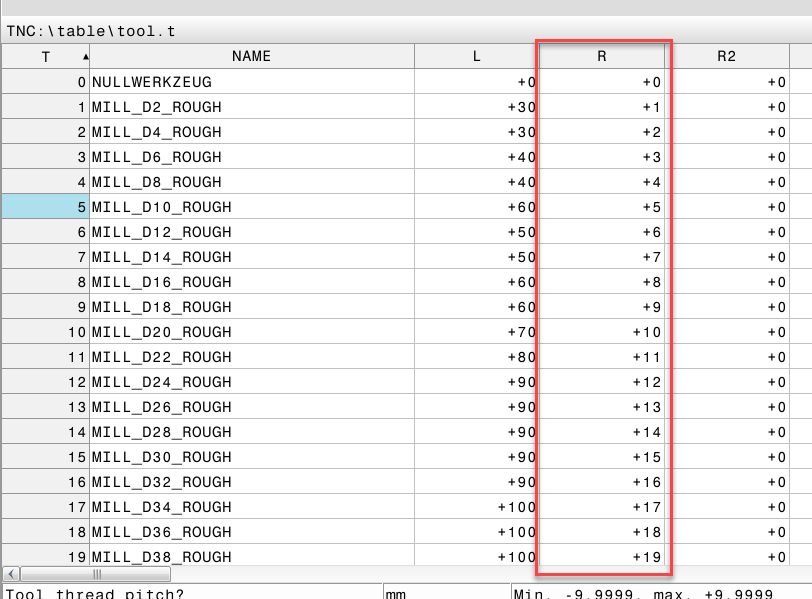Select the L column header

[476, 57]
